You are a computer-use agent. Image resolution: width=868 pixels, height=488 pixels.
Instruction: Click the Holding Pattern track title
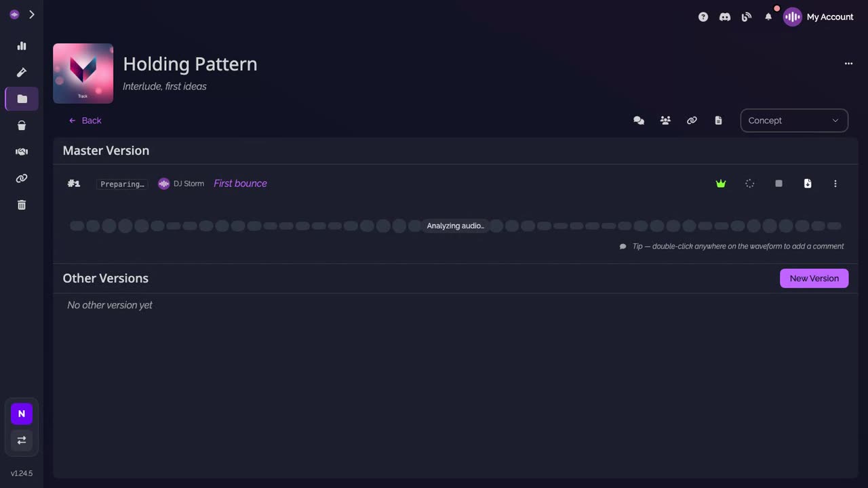point(190,64)
